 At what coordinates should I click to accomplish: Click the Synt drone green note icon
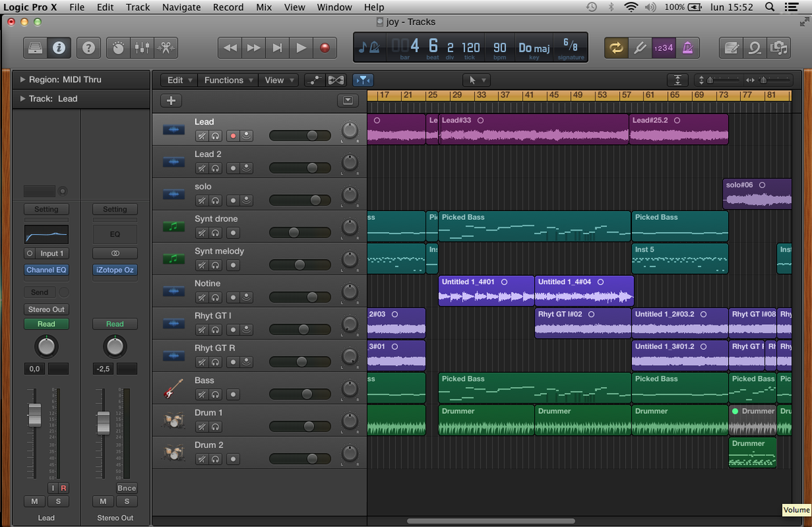coord(174,227)
